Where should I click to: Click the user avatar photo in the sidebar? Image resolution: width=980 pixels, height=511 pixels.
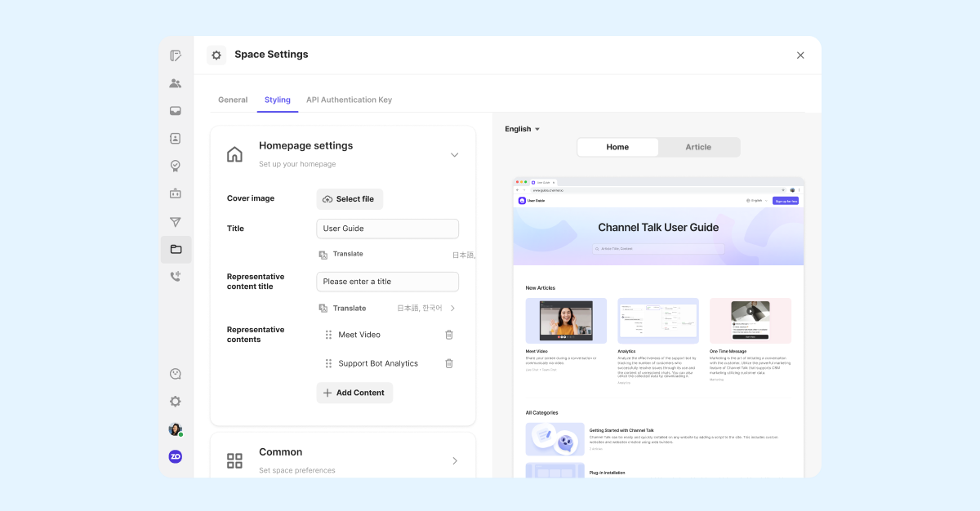(x=176, y=429)
